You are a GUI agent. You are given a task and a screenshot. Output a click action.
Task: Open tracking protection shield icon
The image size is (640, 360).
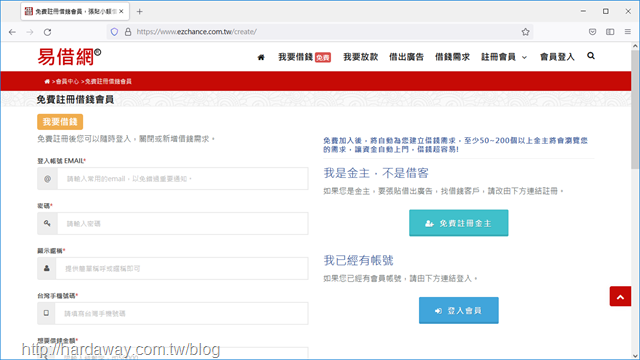pos(114,32)
